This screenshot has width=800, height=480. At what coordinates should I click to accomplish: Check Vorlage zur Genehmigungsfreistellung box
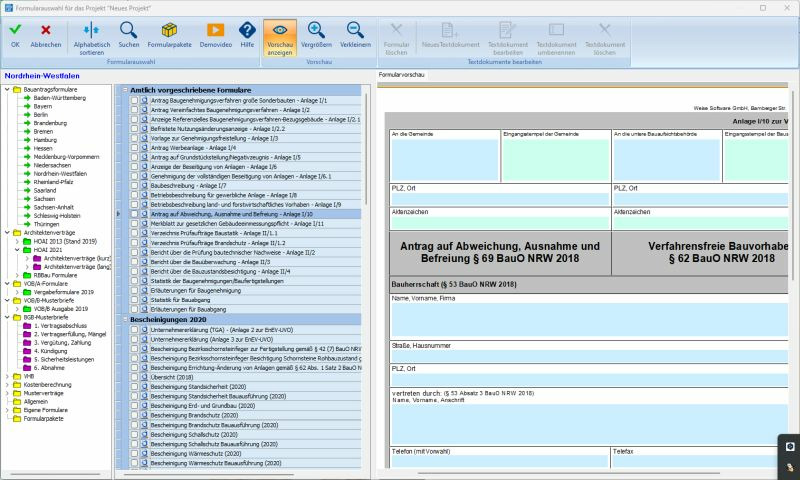click(x=134, y=138)
